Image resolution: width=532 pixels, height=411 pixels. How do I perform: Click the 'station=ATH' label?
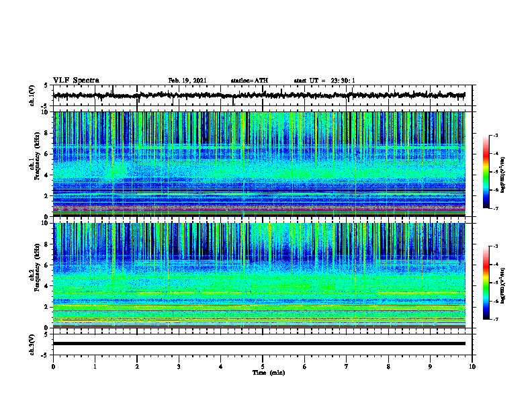coord(249,81)
